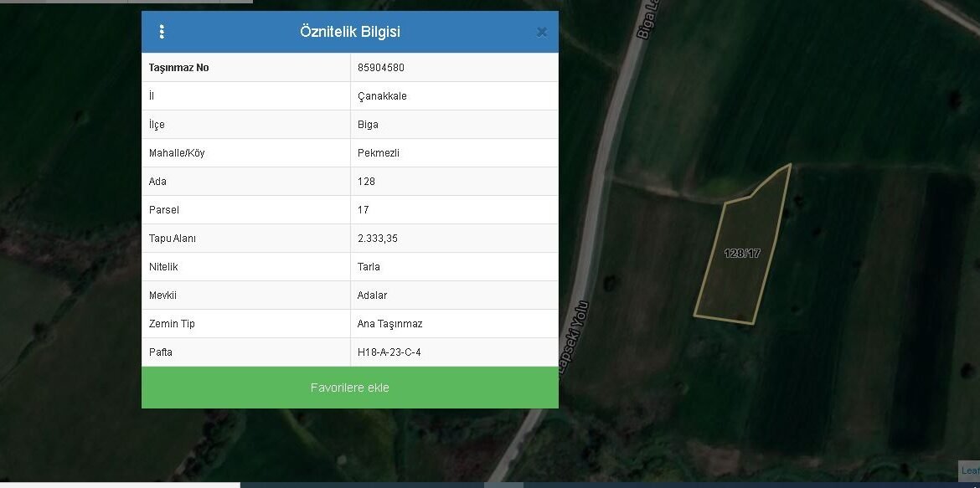Click the Ada value 128
Screen dimensions: 980x488
[366, 182]
